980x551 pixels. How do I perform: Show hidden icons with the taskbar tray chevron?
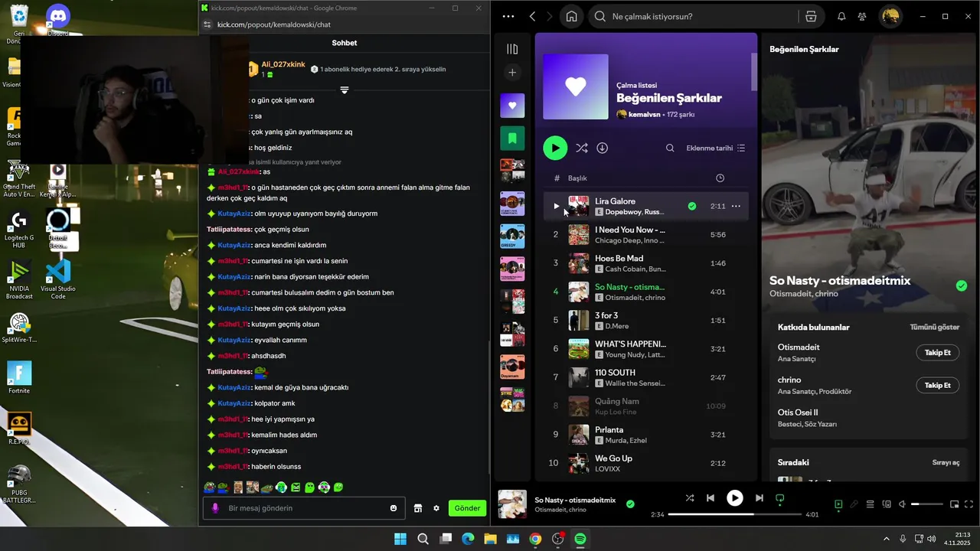887,539
